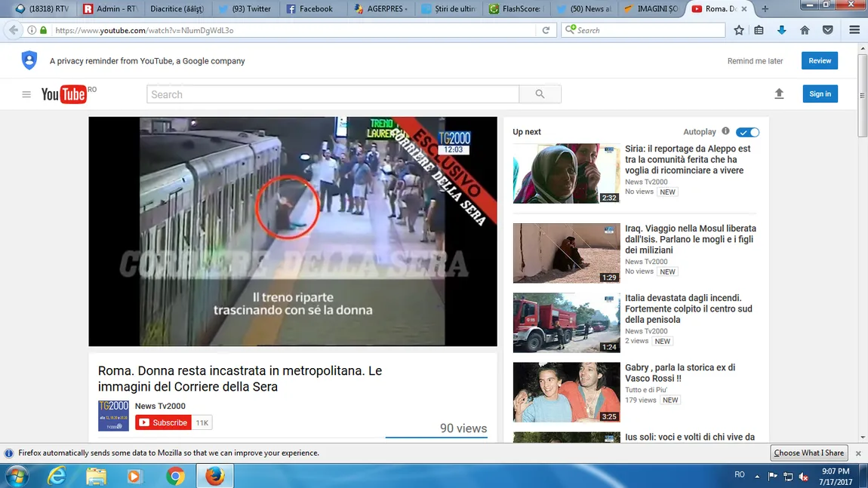
Task: Open the Italia incendi fire truck thumbnail
Action: pyautogui.click(x=566, y=323)
